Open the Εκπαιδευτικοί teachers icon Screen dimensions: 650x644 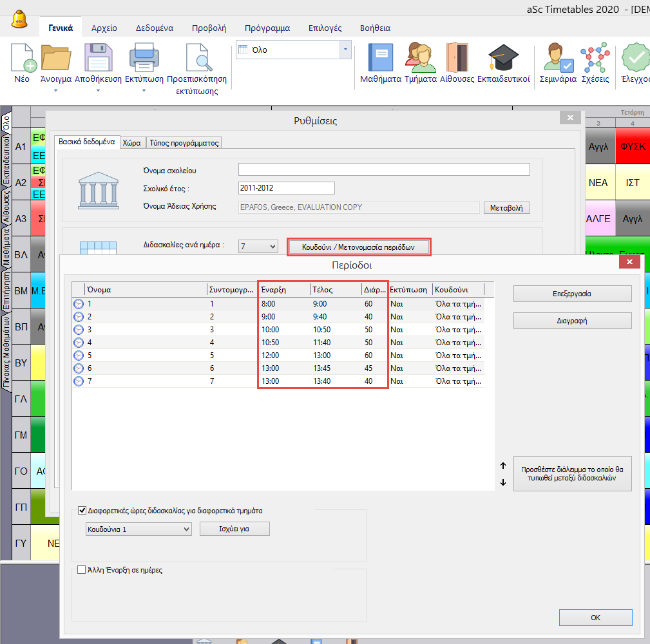(503, 58)
